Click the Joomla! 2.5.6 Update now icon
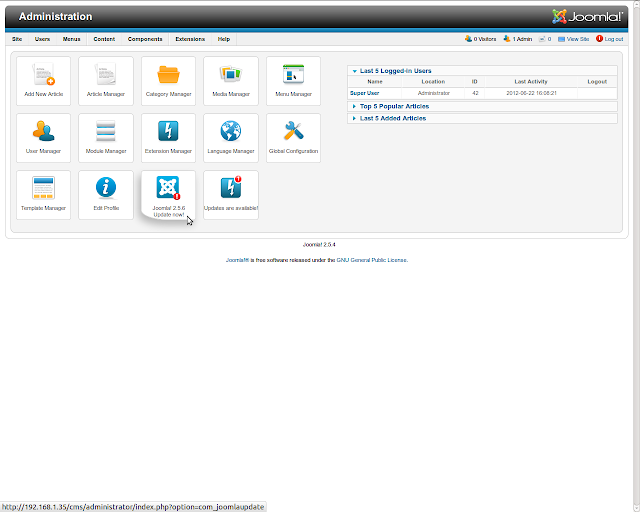This screenshot has height=512, width=640. [168, 195]
